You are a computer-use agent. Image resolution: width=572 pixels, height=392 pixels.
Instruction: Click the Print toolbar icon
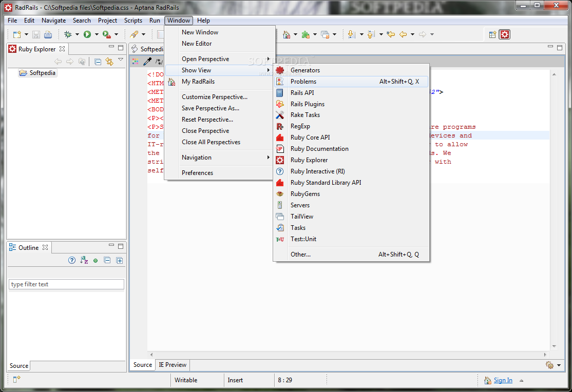48,35
